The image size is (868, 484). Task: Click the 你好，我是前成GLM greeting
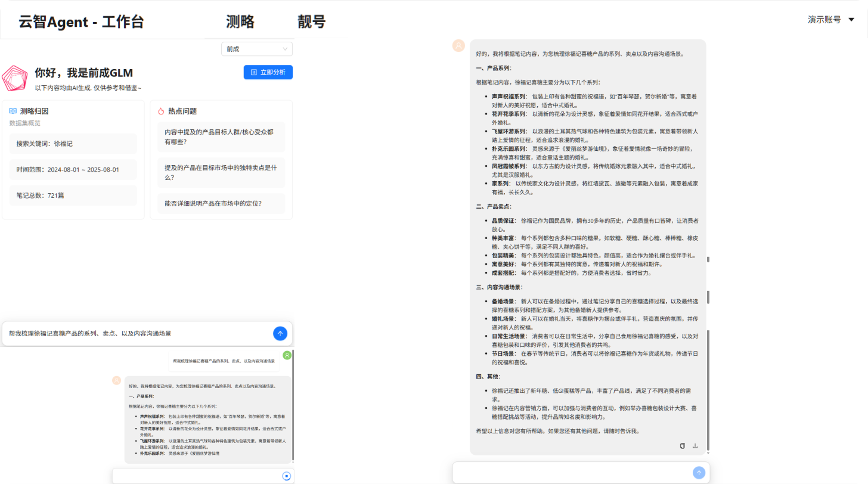(84, 73)
